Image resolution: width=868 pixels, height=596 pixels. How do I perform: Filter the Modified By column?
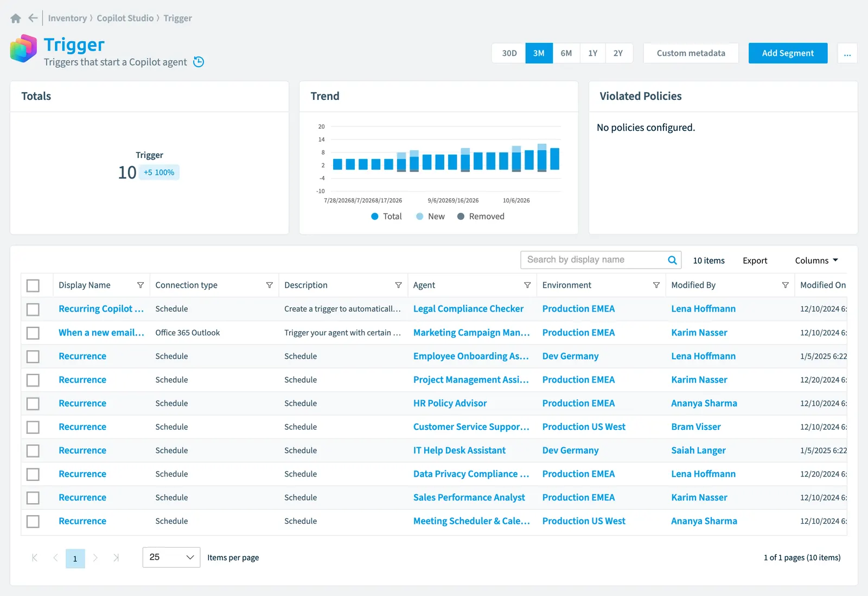click(x=785, y=285)
